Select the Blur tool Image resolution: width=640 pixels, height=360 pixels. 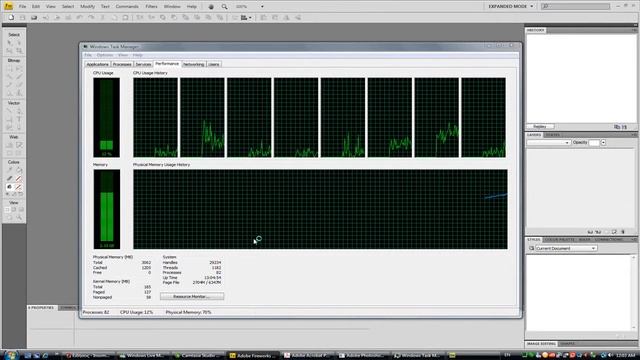point(9,93)
